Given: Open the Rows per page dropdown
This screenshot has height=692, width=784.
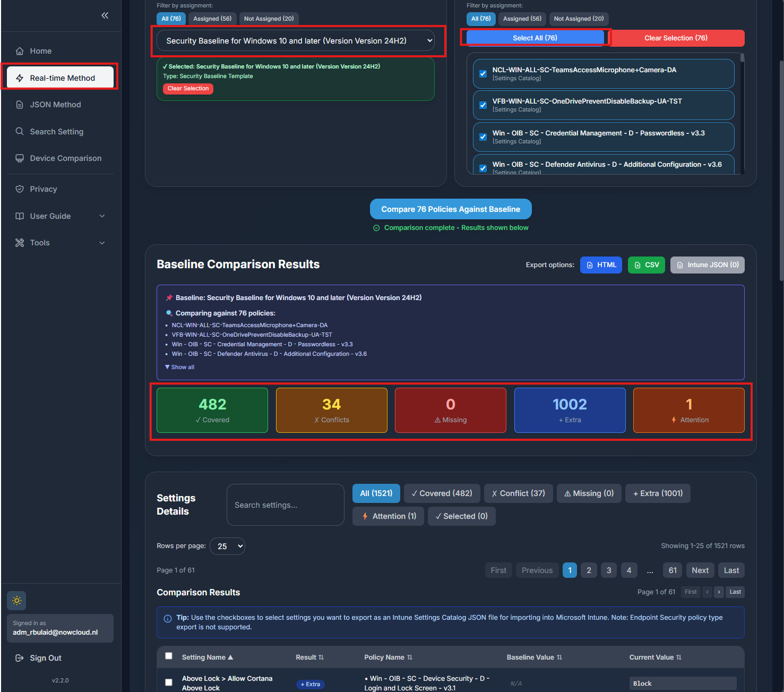Looking at the screenshot, I should tap(227, 546).
